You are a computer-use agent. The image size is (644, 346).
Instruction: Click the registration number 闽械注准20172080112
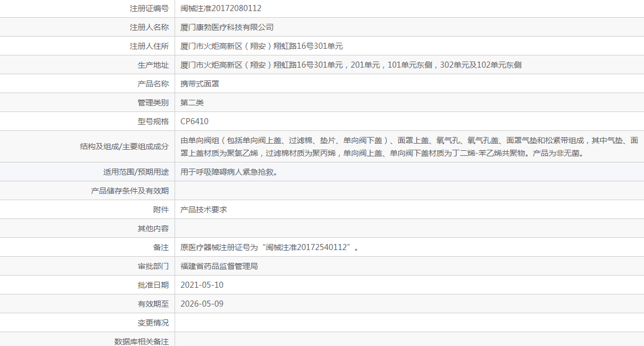pos(221,8)
